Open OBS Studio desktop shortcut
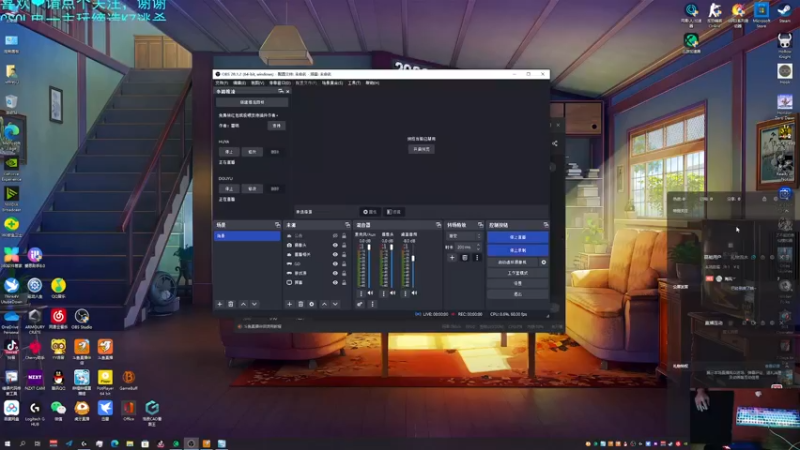This screenshot has height=450, width=800. pyautogui.click(x=82, y=319)
